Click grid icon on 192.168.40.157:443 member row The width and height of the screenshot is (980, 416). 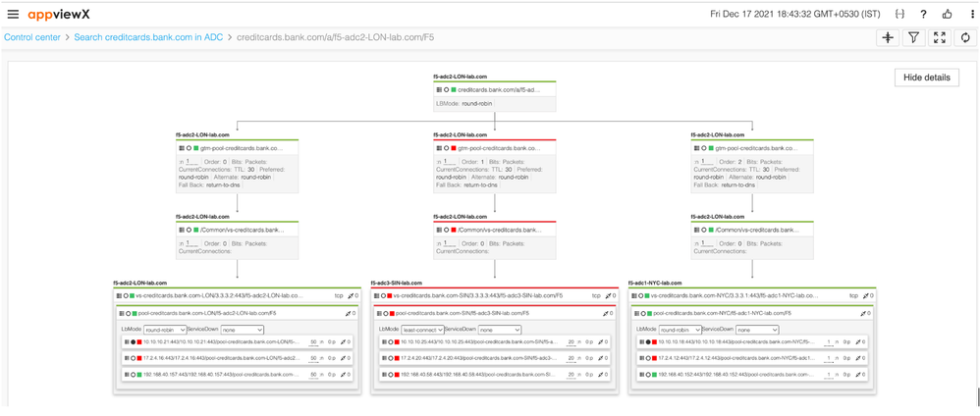[x=127, y=374]
